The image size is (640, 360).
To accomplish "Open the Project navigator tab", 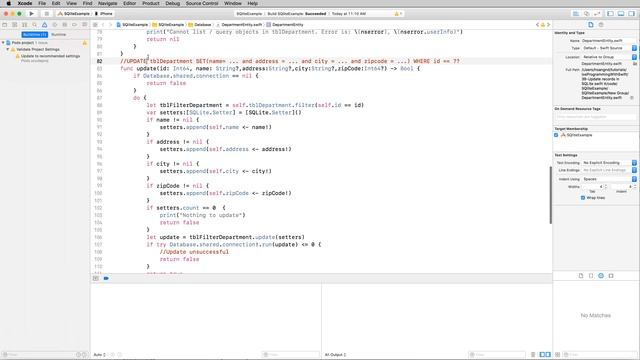I will [x=5, y=25].
